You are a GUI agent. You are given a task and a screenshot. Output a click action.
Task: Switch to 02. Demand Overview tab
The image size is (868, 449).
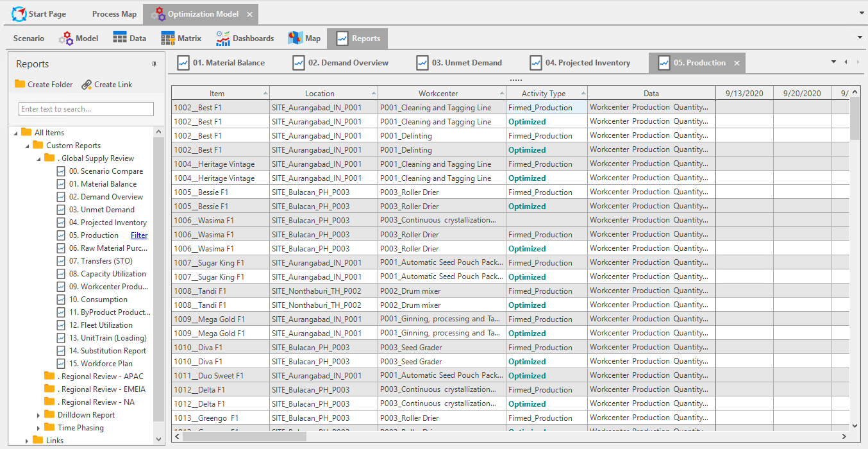340,63
